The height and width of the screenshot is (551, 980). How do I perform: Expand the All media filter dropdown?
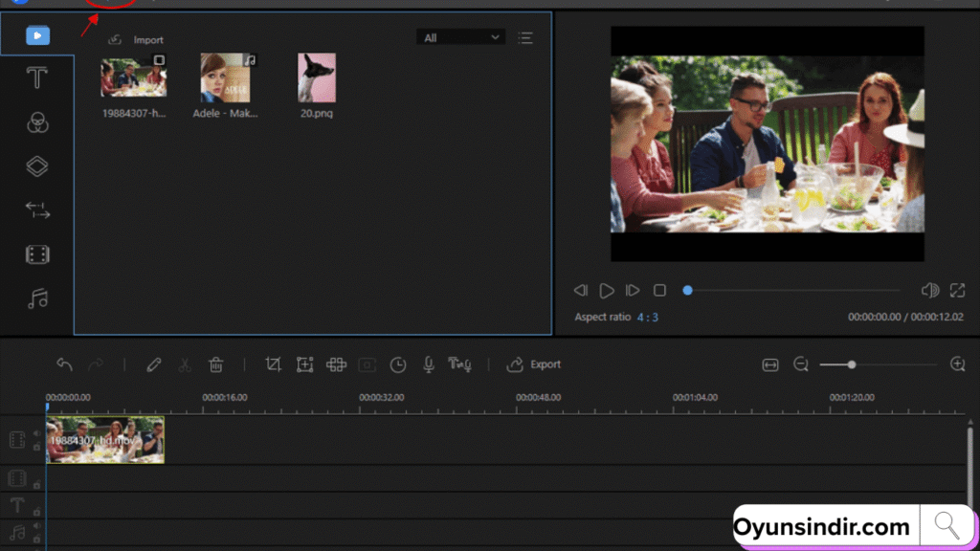coord(460,37)
